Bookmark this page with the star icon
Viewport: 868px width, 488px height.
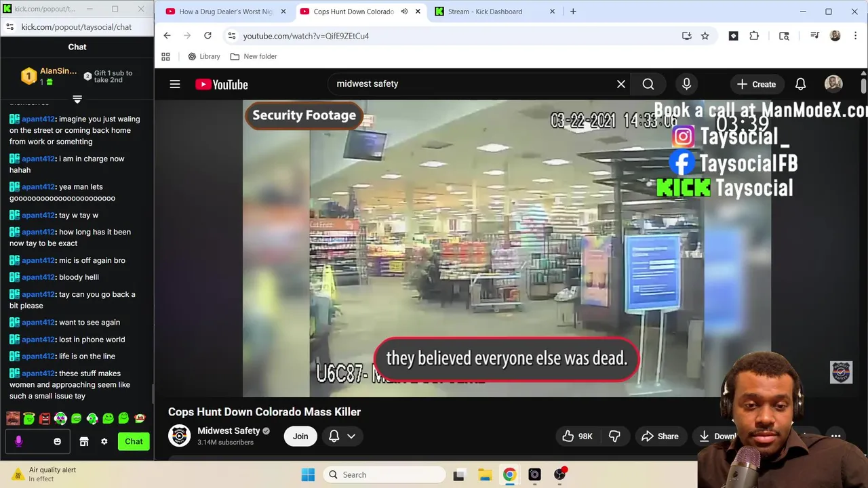point(705,35)
